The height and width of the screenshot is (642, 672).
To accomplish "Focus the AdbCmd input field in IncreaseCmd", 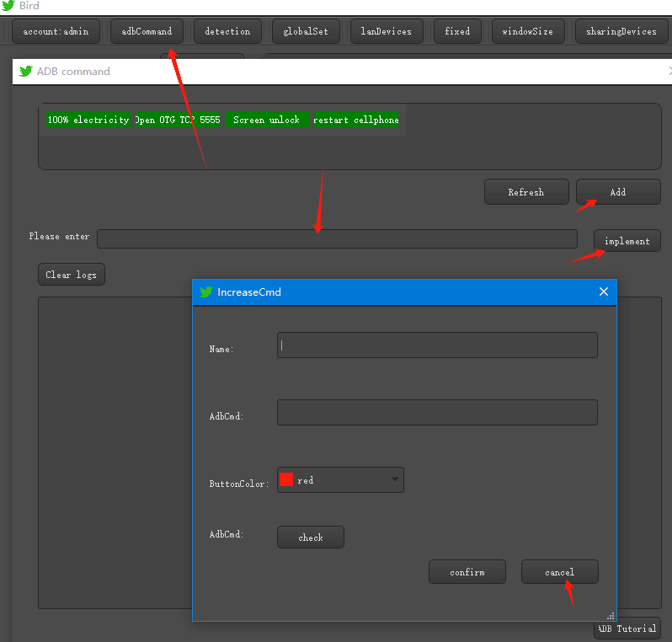I will pyautogui.click(x=437, y=412).
